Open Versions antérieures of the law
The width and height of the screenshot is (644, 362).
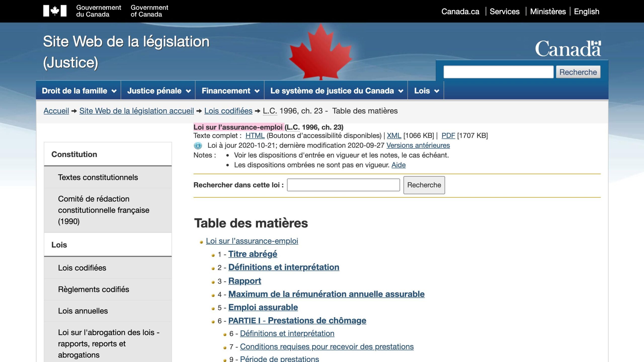click(x=418, y=145)
